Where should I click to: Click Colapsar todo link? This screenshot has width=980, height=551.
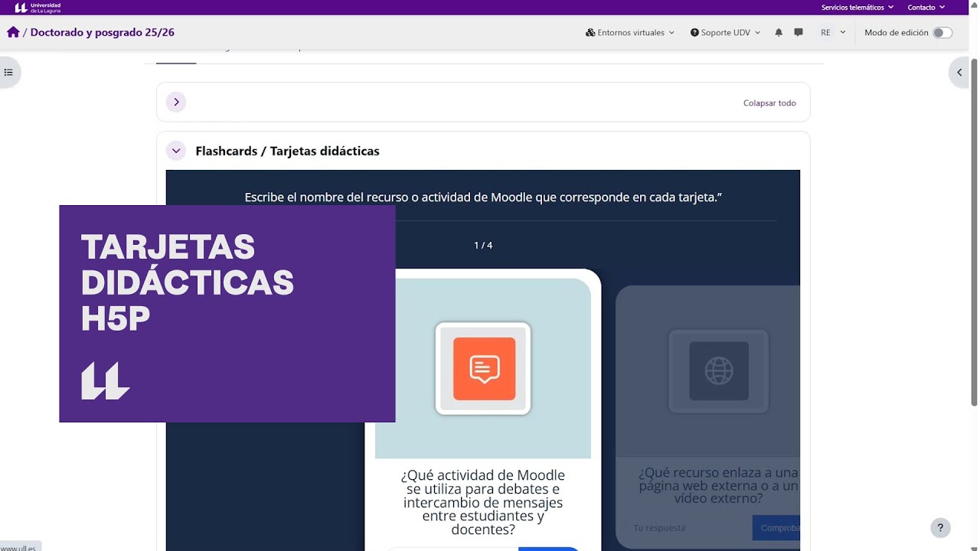(x=769, y=103)
